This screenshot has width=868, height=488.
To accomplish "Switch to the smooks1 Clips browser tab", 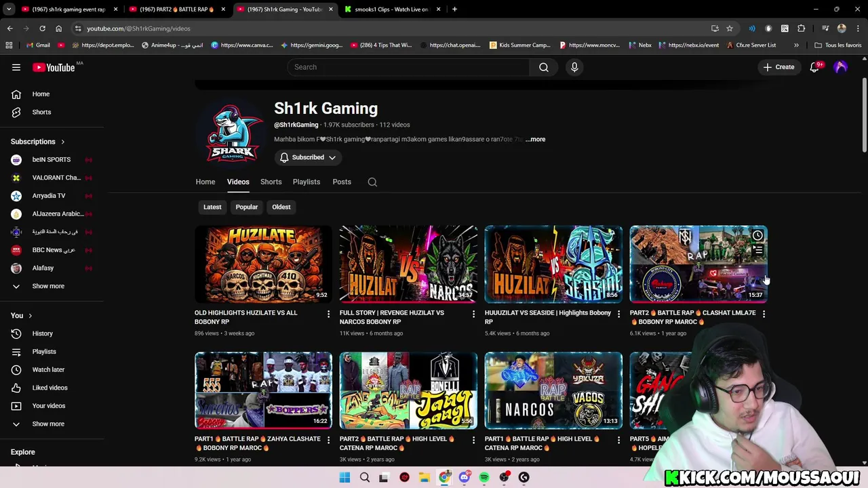I will coord(392,9).
